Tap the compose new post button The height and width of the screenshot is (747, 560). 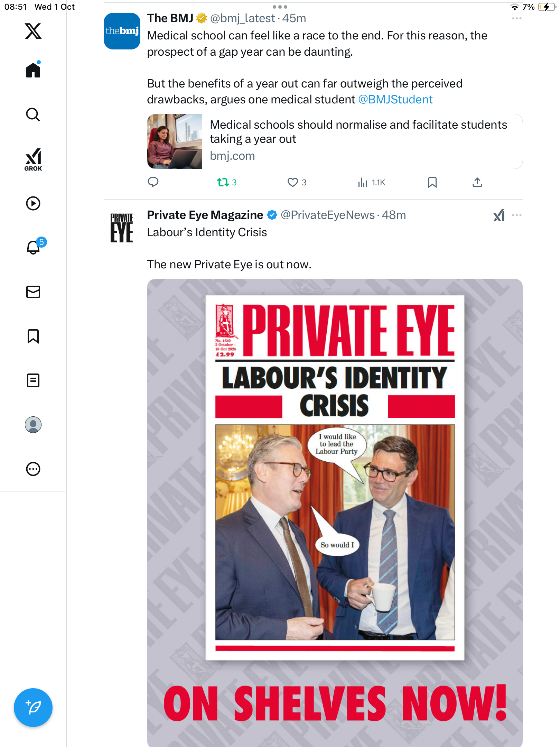(33, 707)
